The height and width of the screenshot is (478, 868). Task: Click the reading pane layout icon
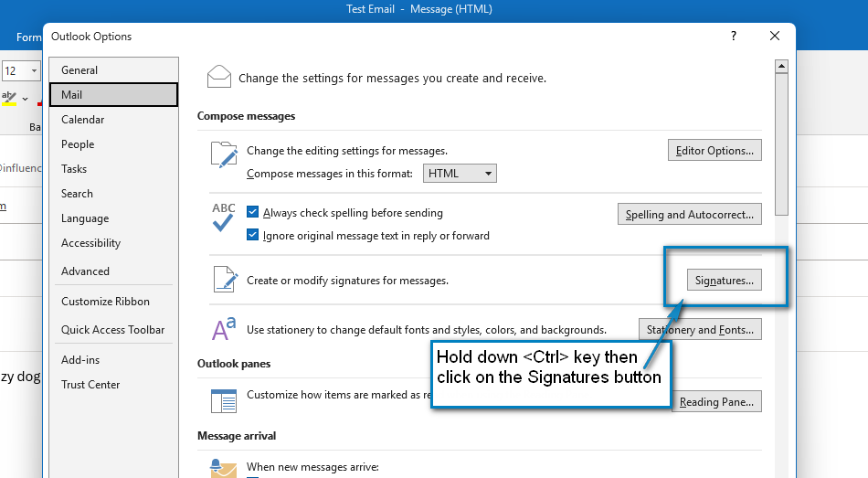[x=224, y=400]
